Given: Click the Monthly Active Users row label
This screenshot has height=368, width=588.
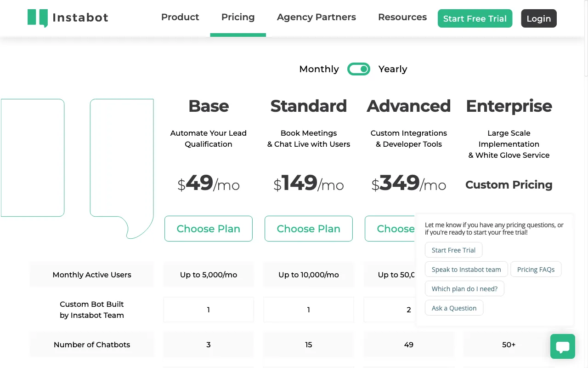Looking at the screenshot, I should pyautogui.click(x=92, y=275).
